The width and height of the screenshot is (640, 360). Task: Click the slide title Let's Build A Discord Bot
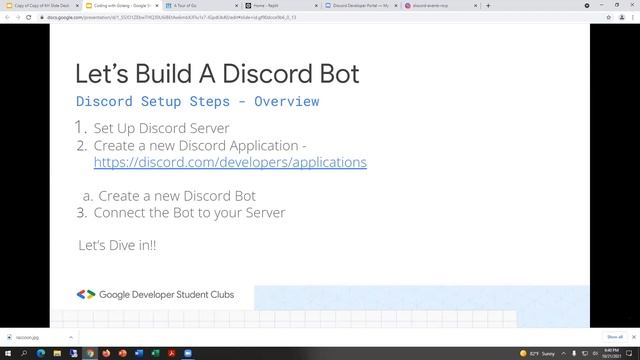217,74
